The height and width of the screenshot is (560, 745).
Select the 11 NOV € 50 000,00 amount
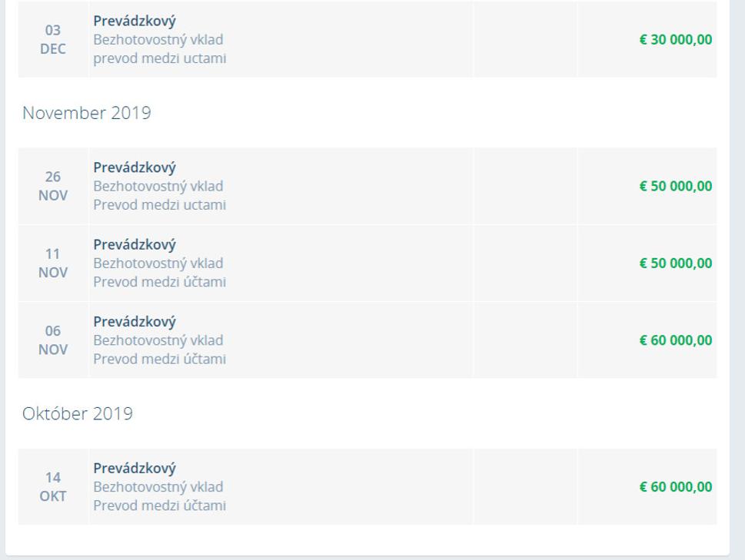tap(676, 263)
